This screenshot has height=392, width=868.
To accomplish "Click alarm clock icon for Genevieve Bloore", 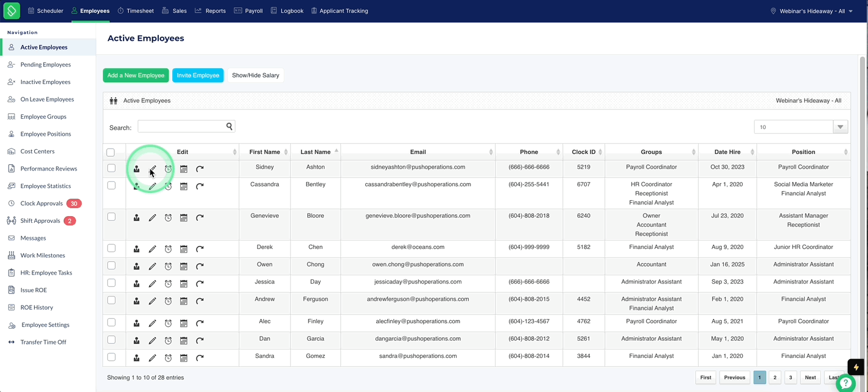I will [x=168, y=217].
